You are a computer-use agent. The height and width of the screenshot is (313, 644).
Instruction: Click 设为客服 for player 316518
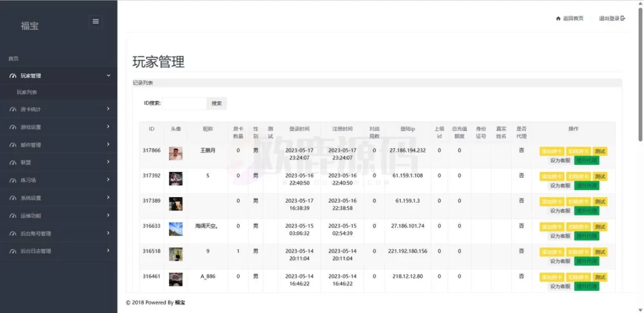coord(560,261)
